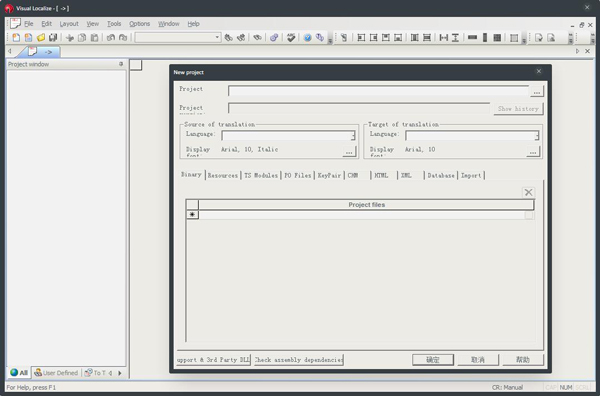Click the center horizontally layout icon

coord(414,37)
